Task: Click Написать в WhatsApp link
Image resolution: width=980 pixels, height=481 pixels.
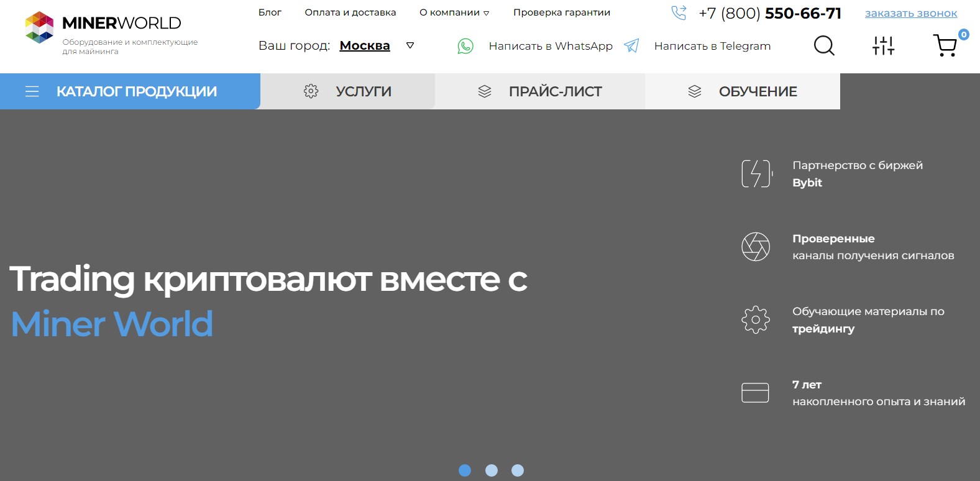Action: [551, 46]
